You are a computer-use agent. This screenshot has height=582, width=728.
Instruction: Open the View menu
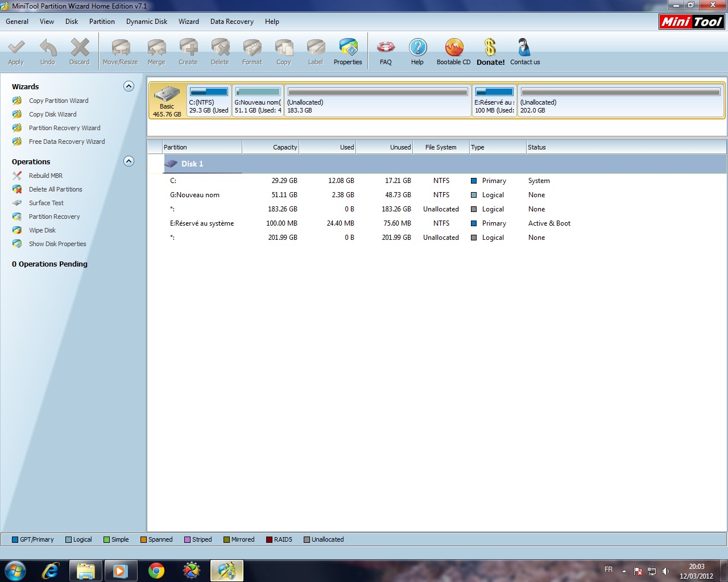47,22
